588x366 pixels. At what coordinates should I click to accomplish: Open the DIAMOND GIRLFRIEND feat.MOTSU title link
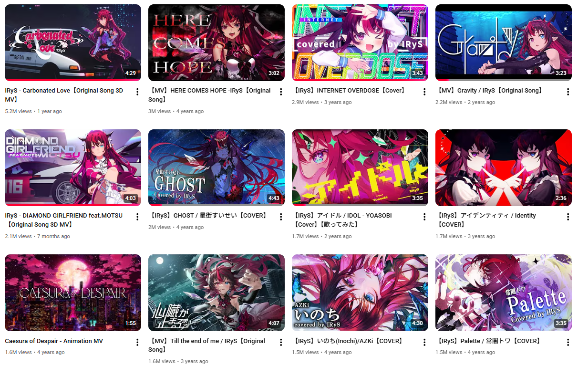pos(63,220)
